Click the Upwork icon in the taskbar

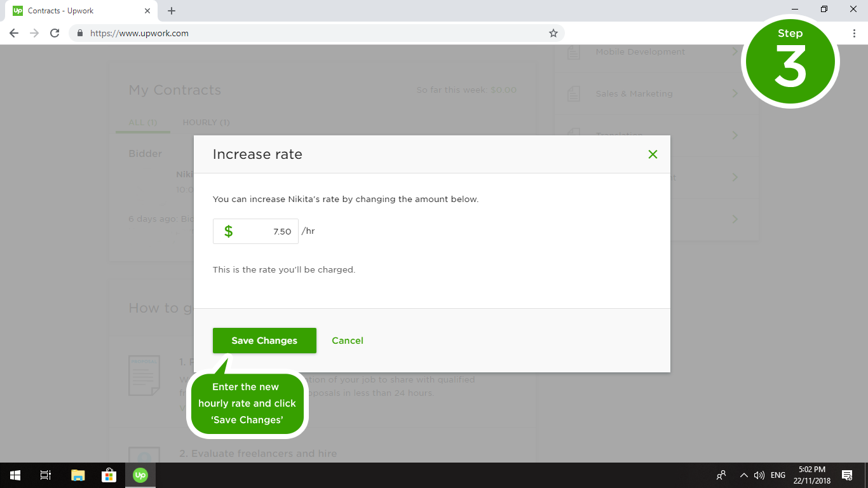click(x=140, y=475)
